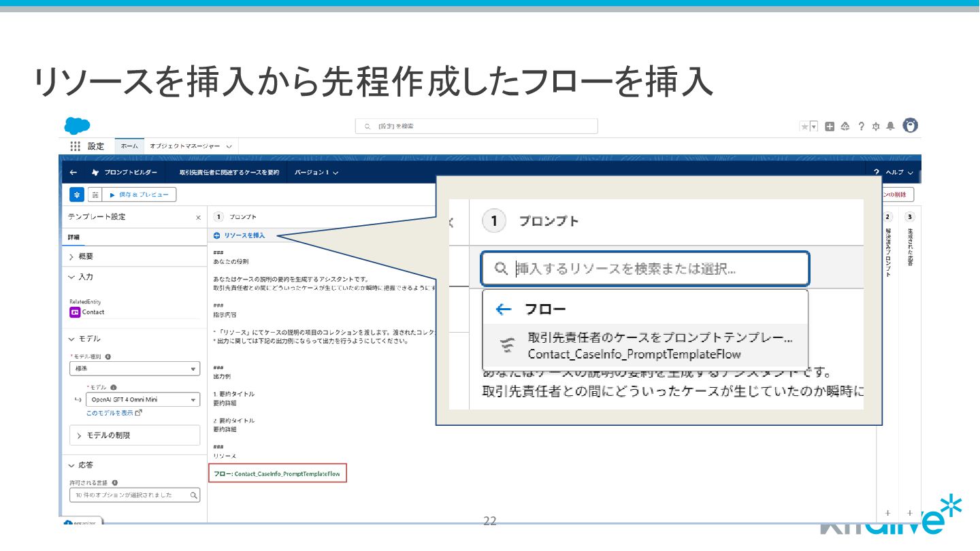Image resolution: width=980 pixels, height=551 pixels.
Task: Open the オブジェクトマネージャー tab chevron
Action: [229, 146]
